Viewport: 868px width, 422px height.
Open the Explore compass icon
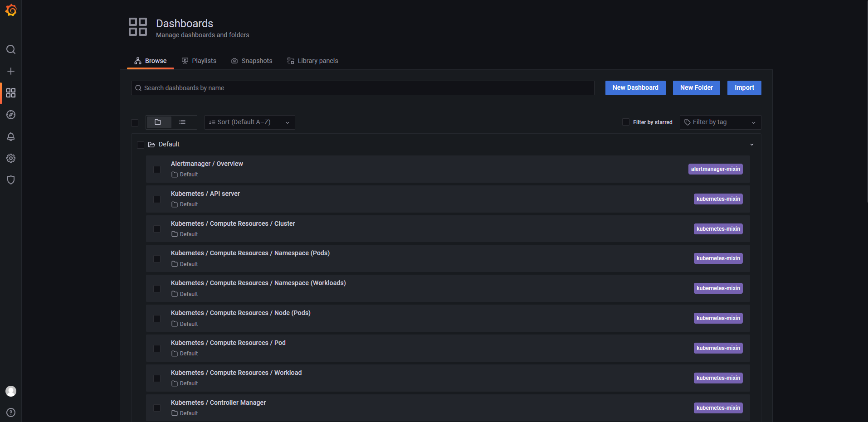tap(11, 115)
